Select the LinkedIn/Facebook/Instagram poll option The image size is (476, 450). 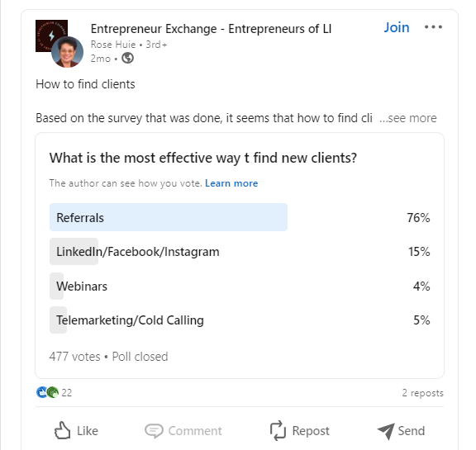point(240,251)
